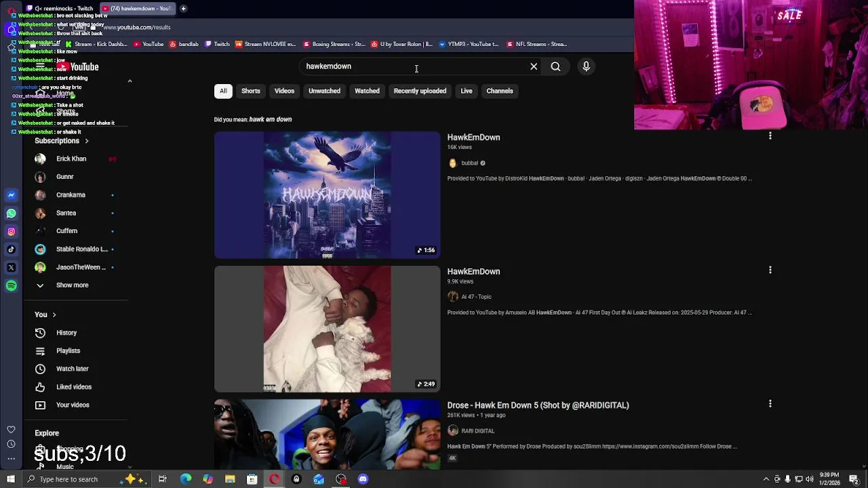
Task: Open the YTMP3 bookmark in bookmarks bar
Action: click(x=469, y=44)
